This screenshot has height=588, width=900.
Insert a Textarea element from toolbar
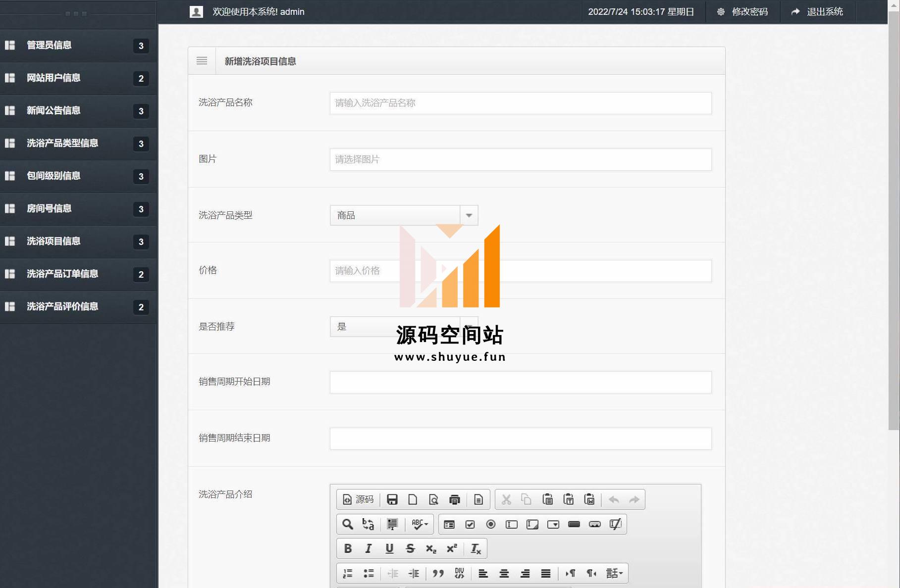(x=532, y=524)
